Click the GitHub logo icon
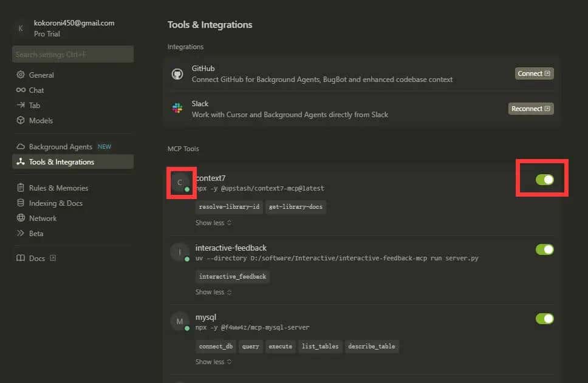Screen dimensions: 588x383 [x=177, y=74]
